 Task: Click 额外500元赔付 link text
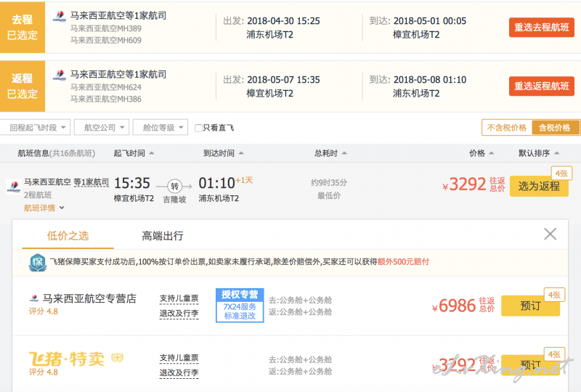(403, 261)
